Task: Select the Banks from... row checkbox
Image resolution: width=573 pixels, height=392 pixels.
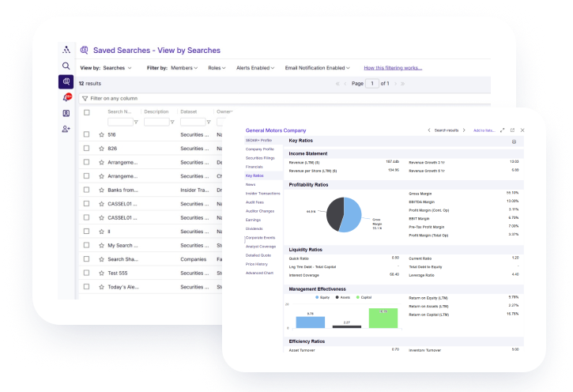Action: 87,190
